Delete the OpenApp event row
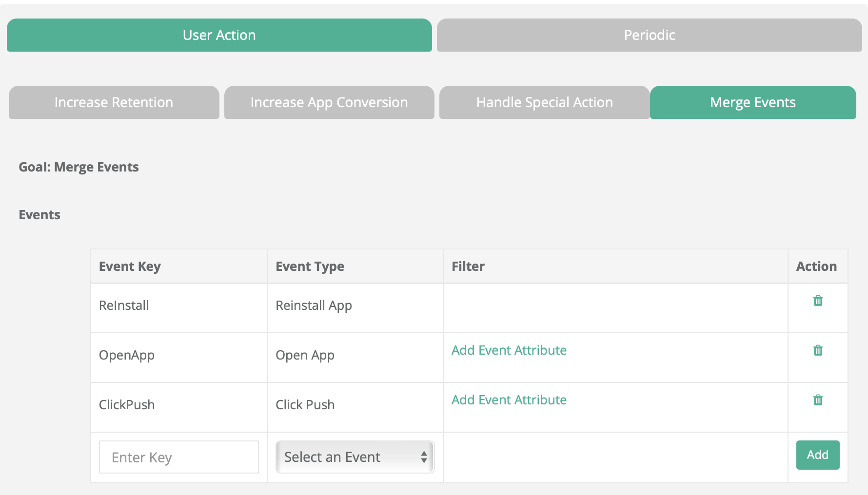Image resolution: width=868 pixels, height=495 pixels. (818, 350)
